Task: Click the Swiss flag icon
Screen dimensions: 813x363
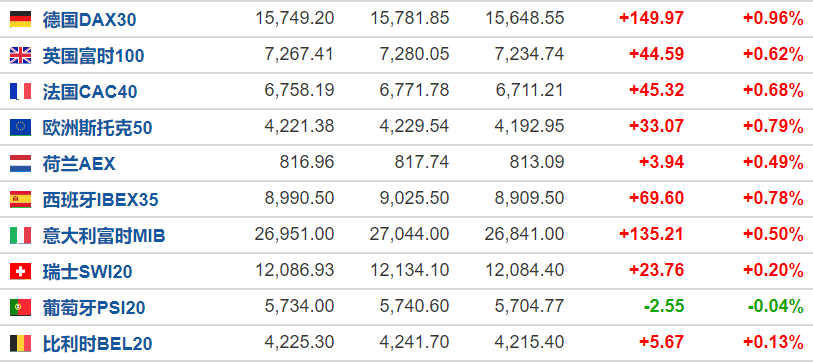Action: [20, 271]
